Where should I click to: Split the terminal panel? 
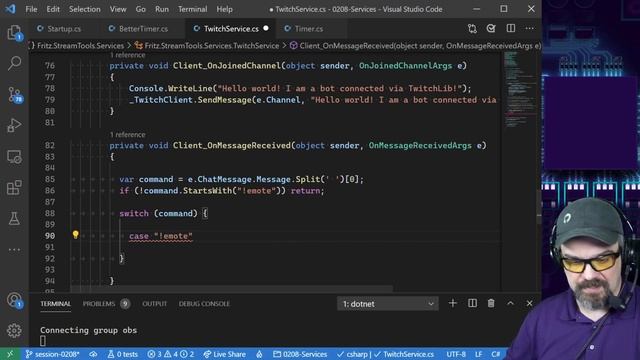point(472,303)
